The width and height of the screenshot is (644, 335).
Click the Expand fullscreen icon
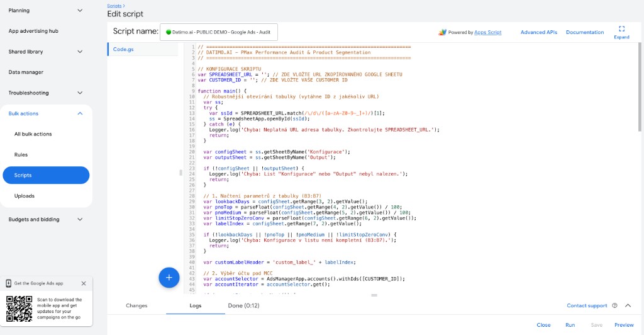tap(621, 29)
